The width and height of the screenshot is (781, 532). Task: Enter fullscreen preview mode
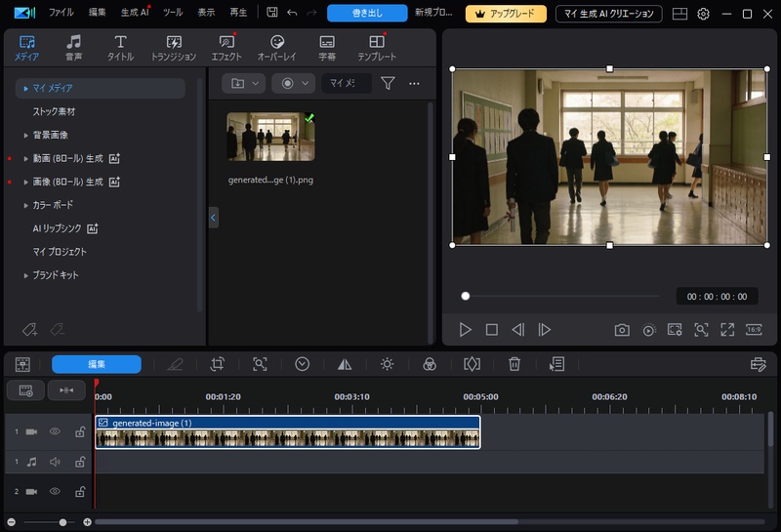(x=727, y=330)
